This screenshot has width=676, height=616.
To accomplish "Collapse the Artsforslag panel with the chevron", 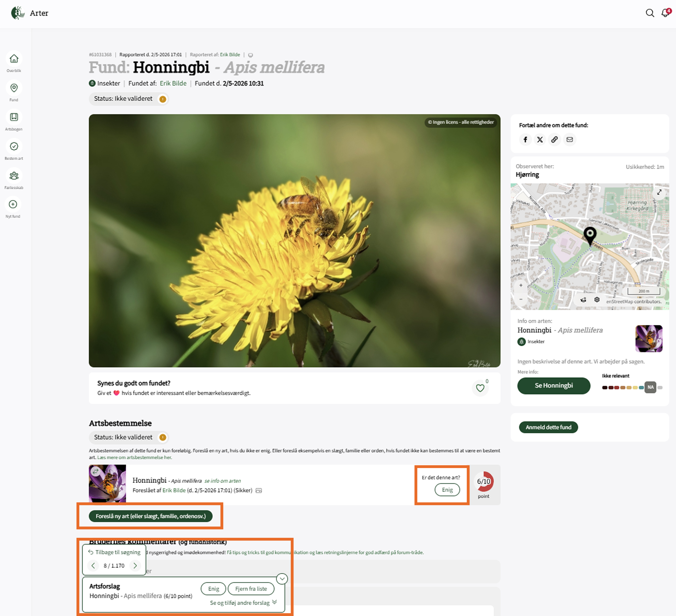I will pyautogui.click(x=282, y=579).
